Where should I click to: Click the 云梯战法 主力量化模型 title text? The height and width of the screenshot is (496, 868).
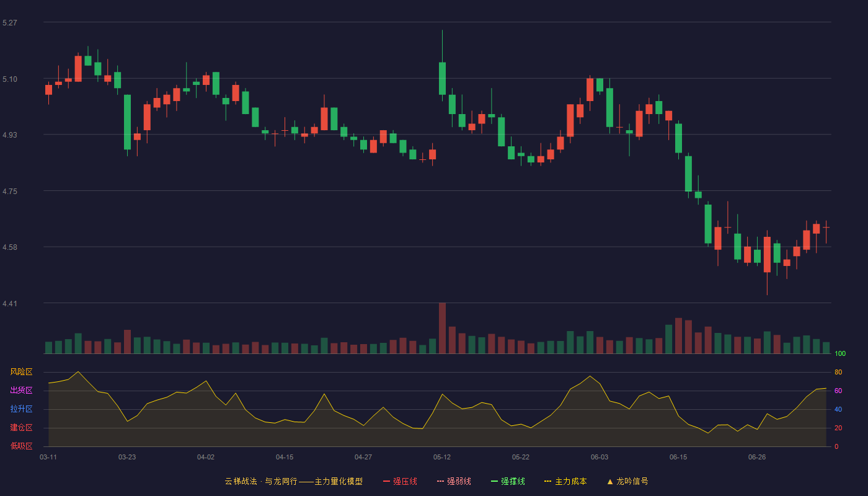point(293,481)
